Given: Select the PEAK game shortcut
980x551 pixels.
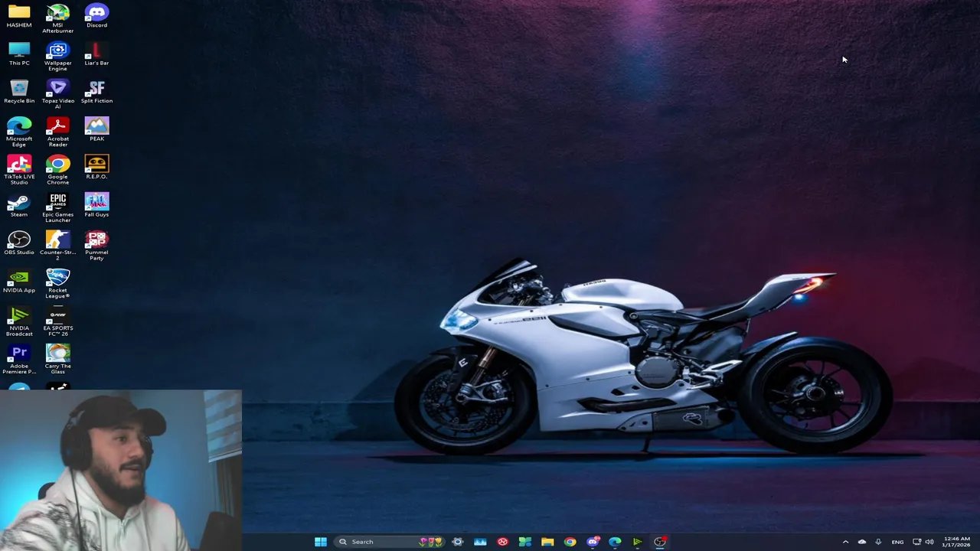Looking at the screenshot, I should 96,129.
